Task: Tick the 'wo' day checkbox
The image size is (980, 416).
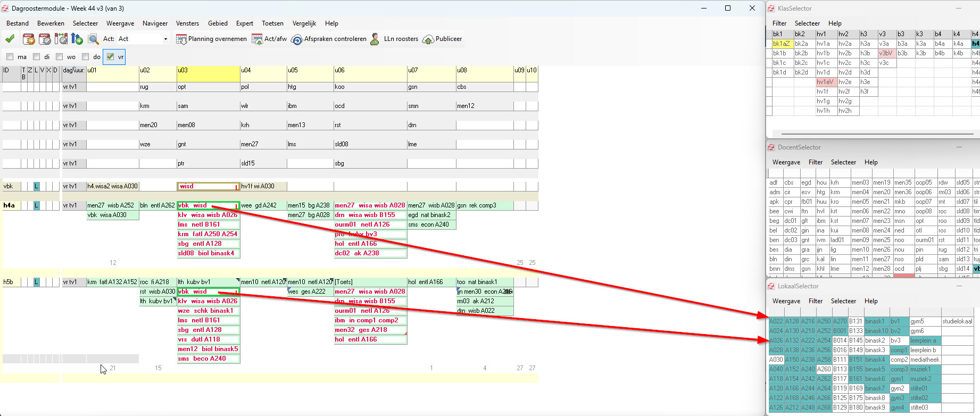Action: click(x=60, y=57)
